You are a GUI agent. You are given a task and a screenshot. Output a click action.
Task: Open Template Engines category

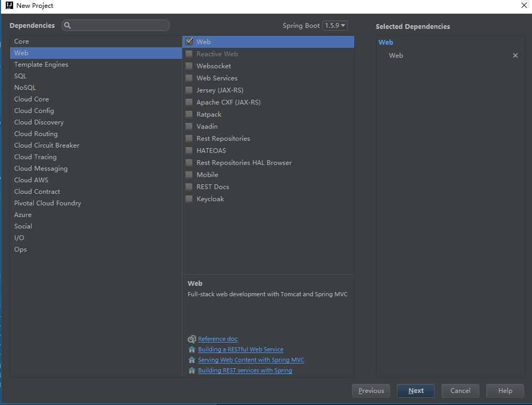96,65
